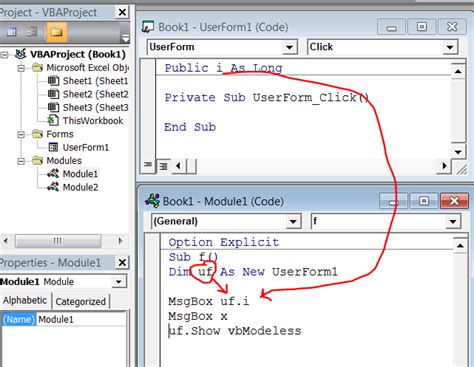Click the ThisWorkbook icon
The height and width of the screenshot is (367, 474).
coord(53,120)
